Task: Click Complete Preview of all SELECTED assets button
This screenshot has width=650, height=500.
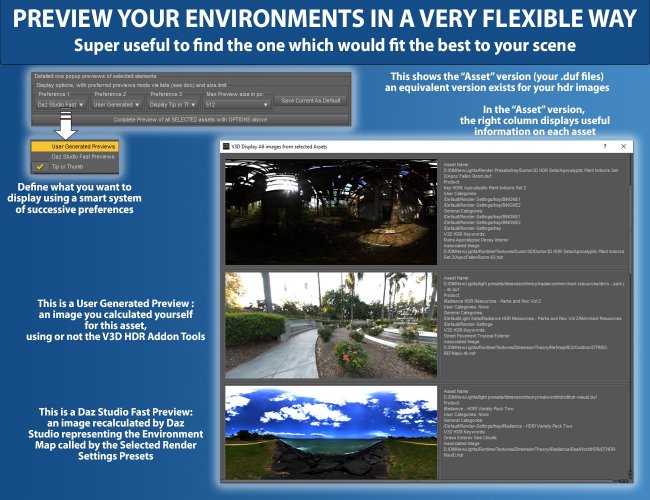Action: coord(190,119)
